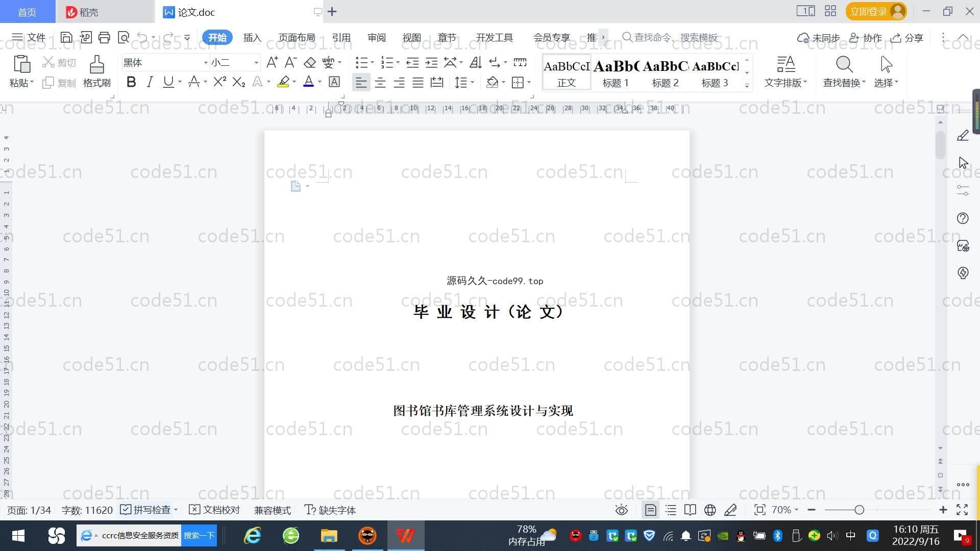Screen dimensions: 980x551
Task: Expand the Select tool dropdown
Action: 896,82
